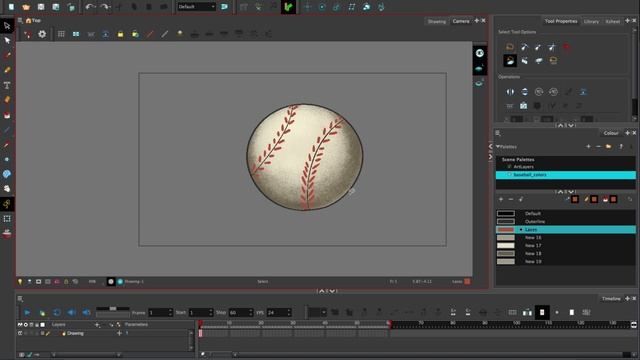Click the render view toggle beside the canvas
Viewport: 640px width, 360px height.
pos(480,53)
